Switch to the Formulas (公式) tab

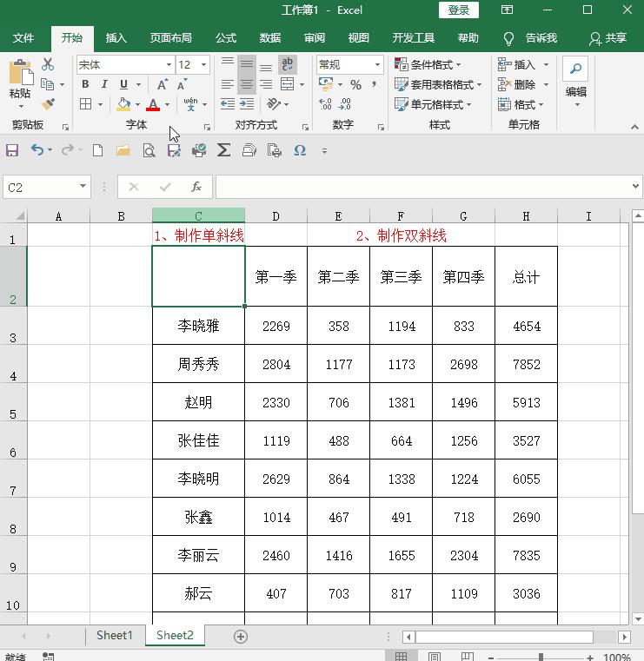226,38
